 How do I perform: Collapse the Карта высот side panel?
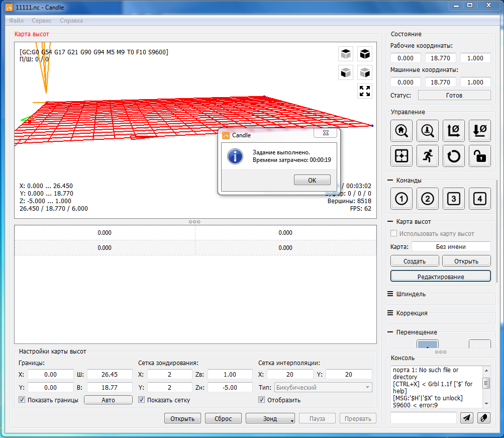390,221
